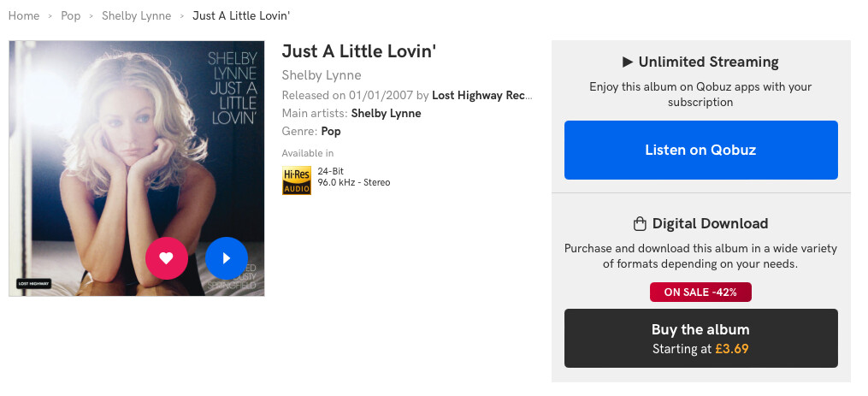Select the Just A Little Lovin' breadcrumb
Screen dimensions: 868x396
coord(240,16)
